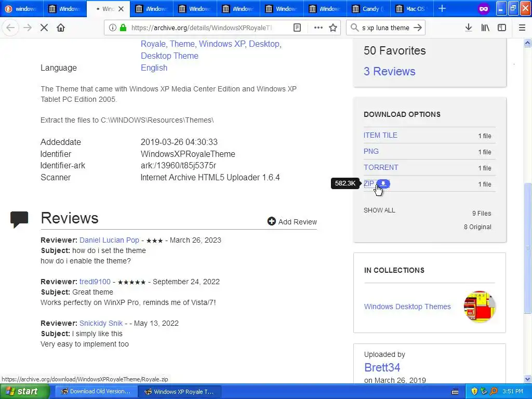Open the PNG download link
Screen dimensions: 532x399
coord(371,151)
